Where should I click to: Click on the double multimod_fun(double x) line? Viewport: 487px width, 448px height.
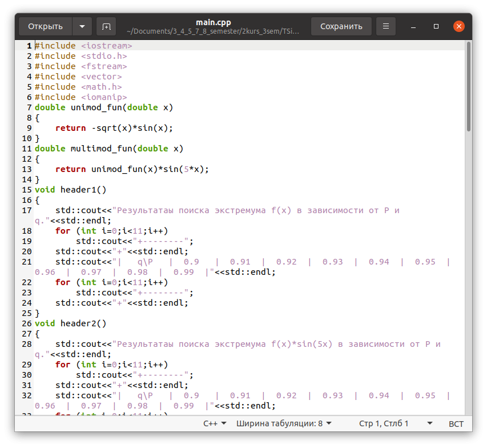pos(108,149)
